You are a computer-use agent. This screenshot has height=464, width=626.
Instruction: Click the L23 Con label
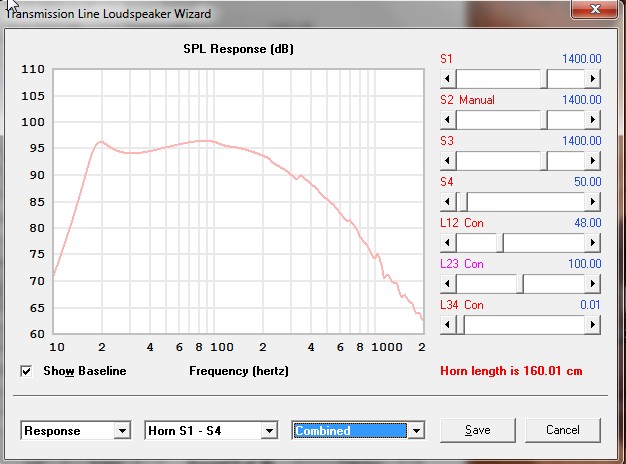pyautogui.click(x=462, y=264)
